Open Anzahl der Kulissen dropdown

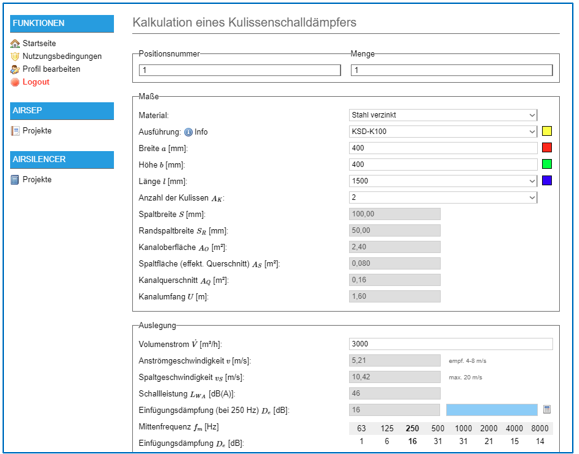[x=443, y=198]
